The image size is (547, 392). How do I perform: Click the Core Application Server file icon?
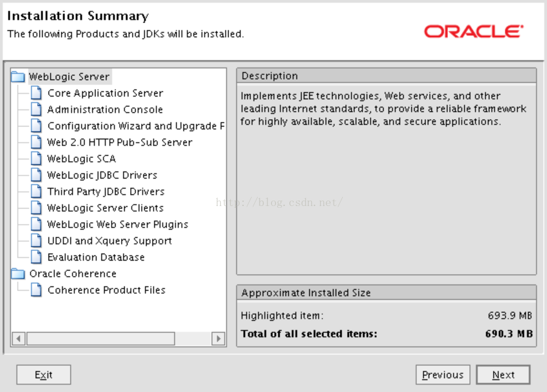(x=36, y=93)
